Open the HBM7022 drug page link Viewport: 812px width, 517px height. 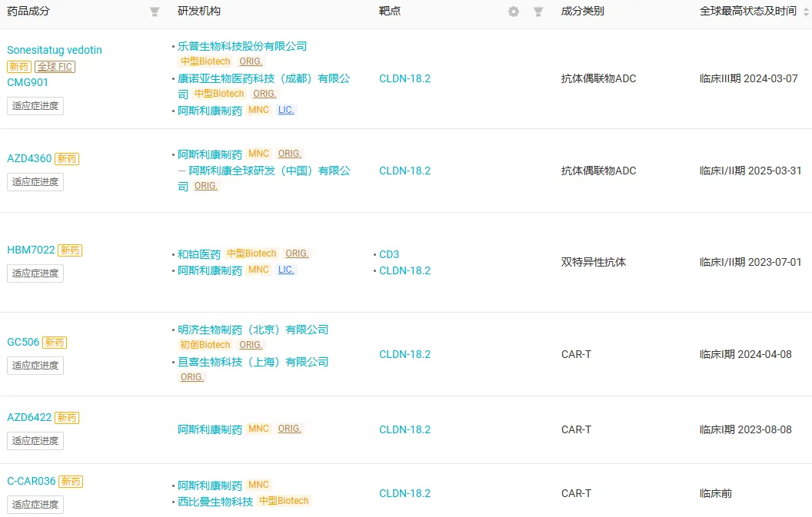(31, 250)
